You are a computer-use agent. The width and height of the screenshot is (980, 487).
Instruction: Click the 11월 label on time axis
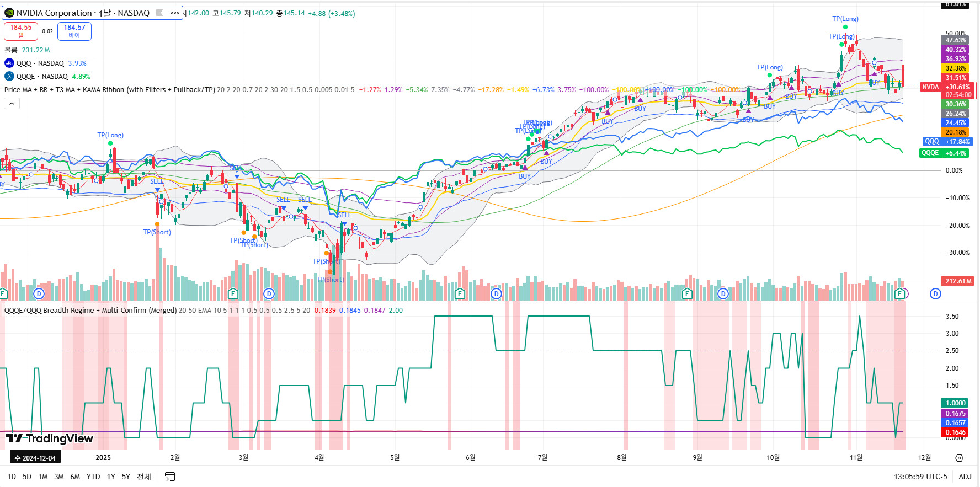856,458
